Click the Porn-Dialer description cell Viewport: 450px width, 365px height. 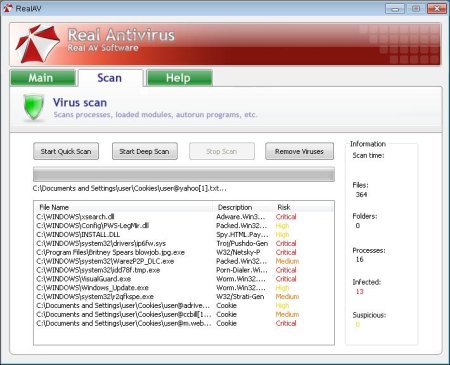(242, 270)
